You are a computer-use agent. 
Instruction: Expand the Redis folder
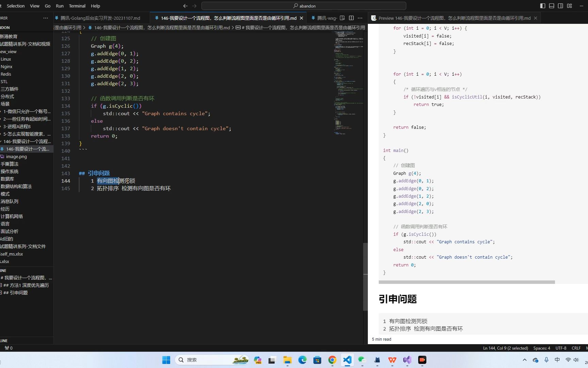(27, 74)
